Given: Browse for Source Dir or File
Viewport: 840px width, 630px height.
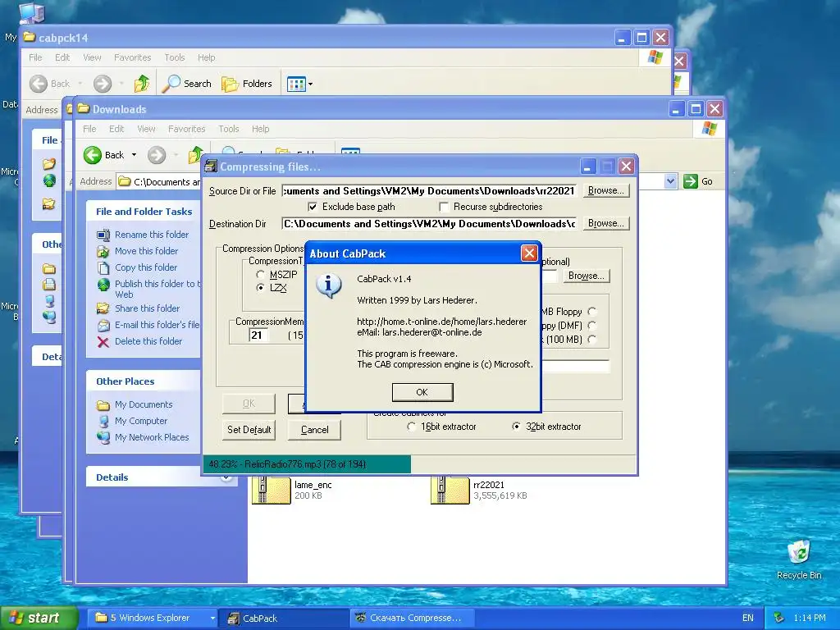Looking at the screenshot, I should click(606, 190).
